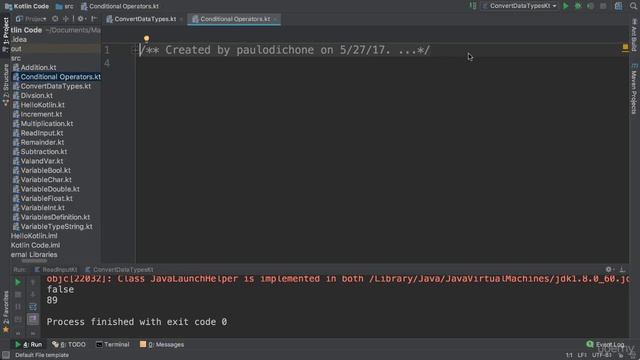Close the ConvertDataTypes.kt editor tab
The width and height of the screenshot is (640, 360).
[181, 19]
